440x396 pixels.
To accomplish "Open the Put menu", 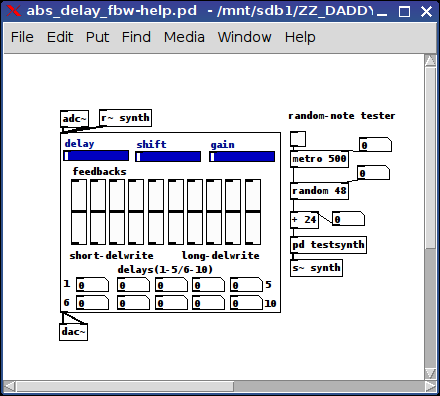I will tap(97, 37).
